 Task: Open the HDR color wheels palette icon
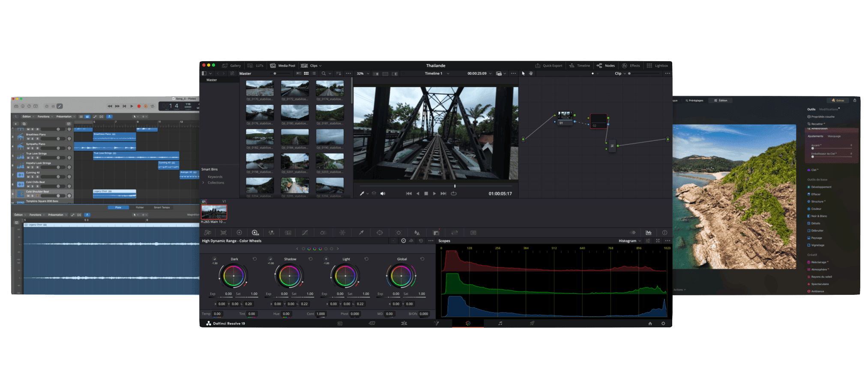255,233
